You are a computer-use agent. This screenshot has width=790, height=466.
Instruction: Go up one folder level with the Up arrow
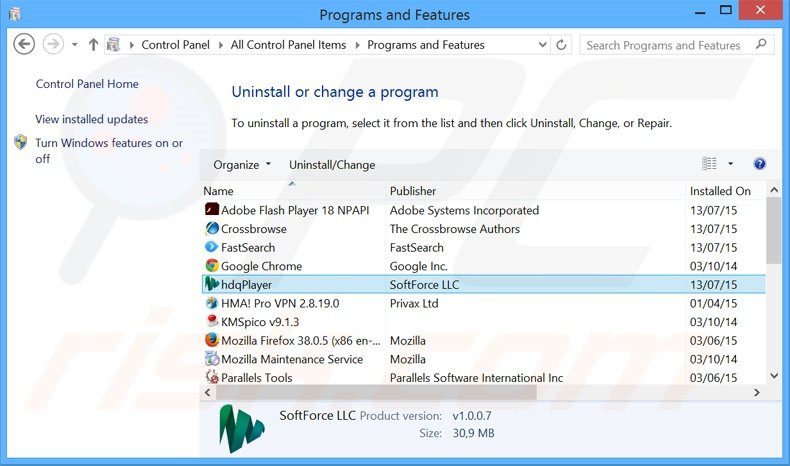[93, 45]
